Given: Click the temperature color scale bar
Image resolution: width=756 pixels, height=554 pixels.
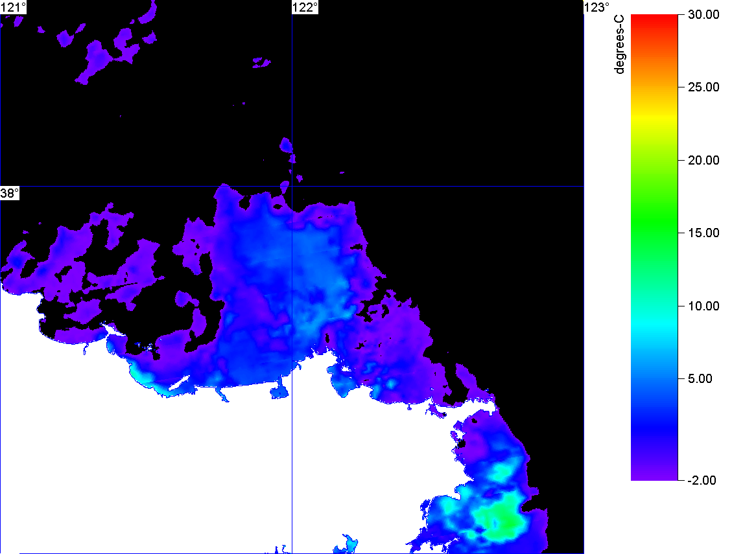Looking at the screenshot, I should point(654,247).
